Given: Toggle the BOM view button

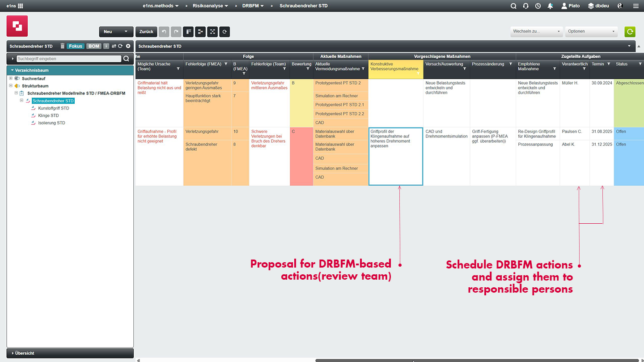Looking at the screenshot, I should coord(93,46).
